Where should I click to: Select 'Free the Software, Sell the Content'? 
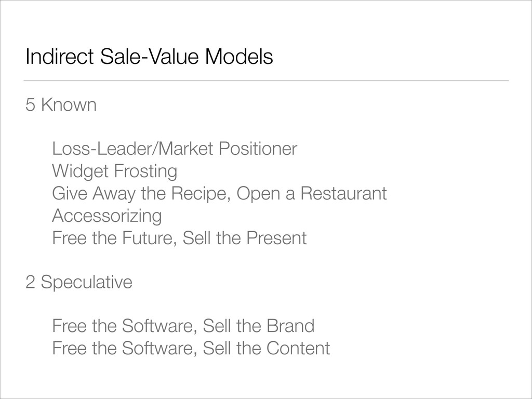pos(191,348)
